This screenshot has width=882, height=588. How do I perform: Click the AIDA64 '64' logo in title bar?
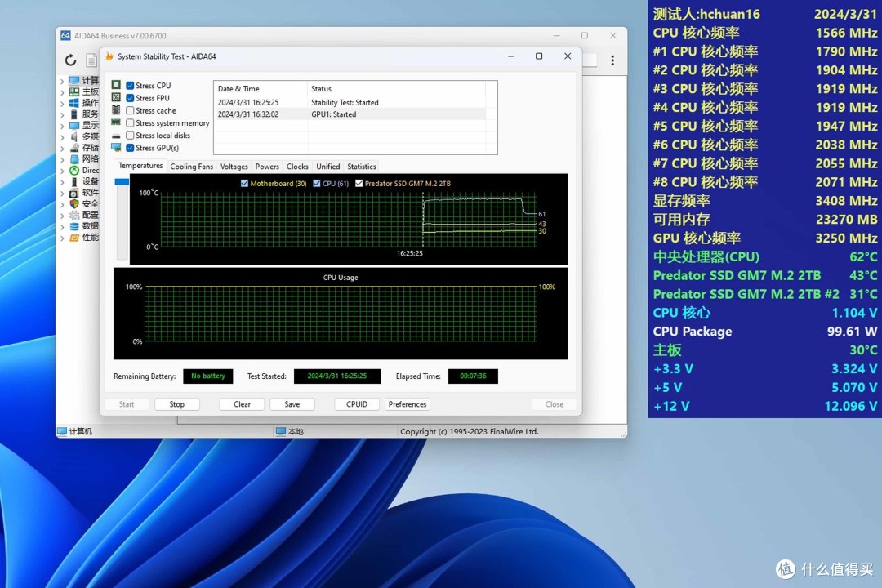65,35
